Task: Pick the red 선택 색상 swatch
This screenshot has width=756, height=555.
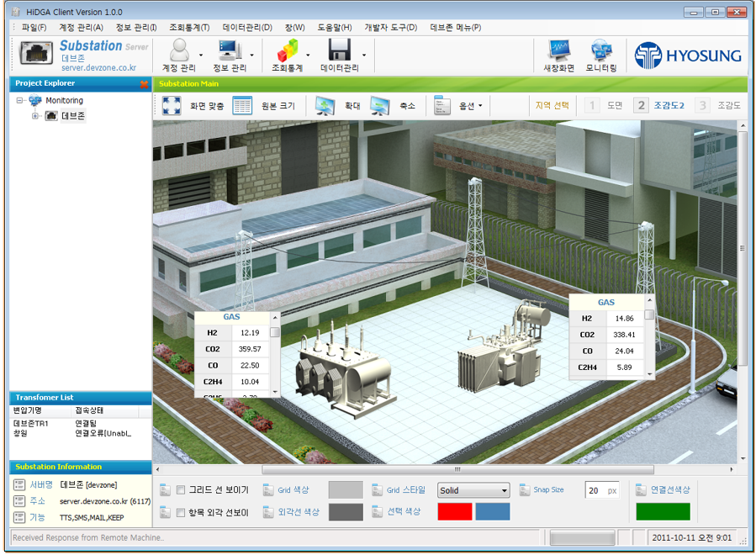Action: (x=454, y=512)
